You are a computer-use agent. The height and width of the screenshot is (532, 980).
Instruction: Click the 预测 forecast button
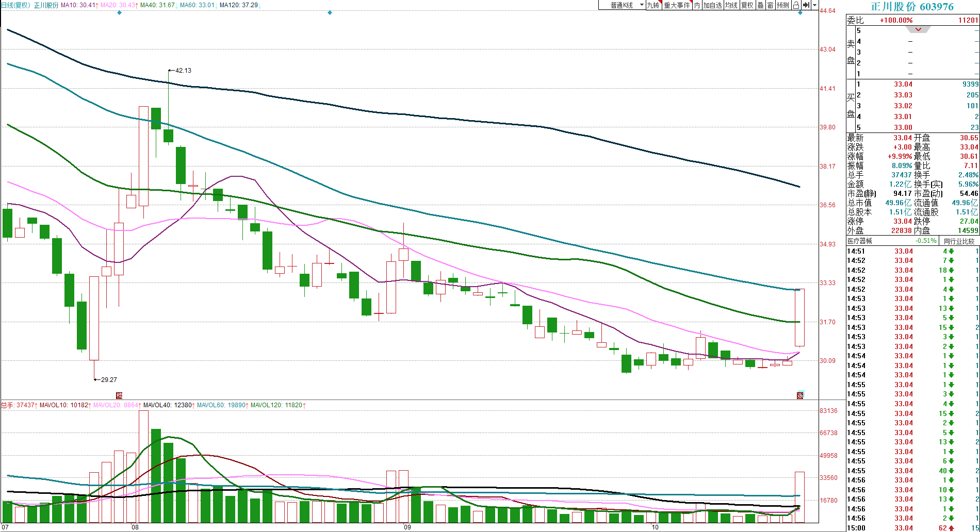[783, 5]
